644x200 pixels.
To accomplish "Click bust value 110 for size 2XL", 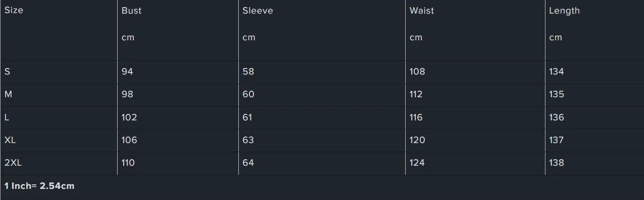I will pos(128,163).
